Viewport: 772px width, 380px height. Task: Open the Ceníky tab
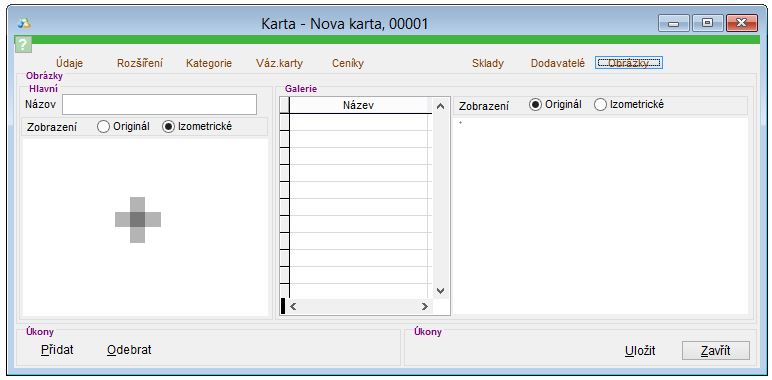348,63
